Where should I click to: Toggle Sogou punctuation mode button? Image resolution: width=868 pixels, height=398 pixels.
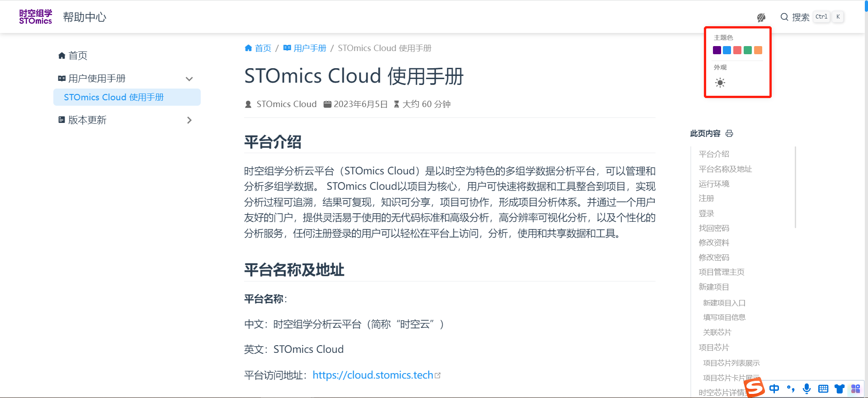(x=791, y=389)
